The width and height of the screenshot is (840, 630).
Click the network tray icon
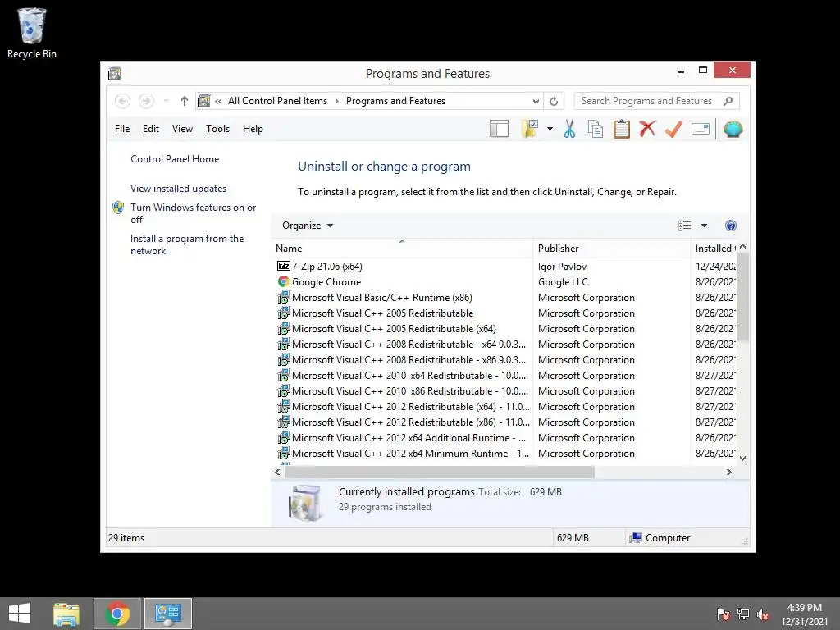(x=743, y=614)
